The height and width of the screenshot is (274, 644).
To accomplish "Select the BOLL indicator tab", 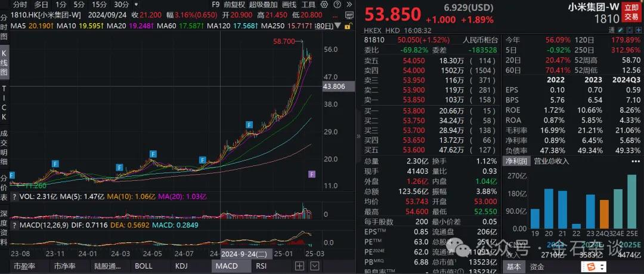I will coord(143,266).
